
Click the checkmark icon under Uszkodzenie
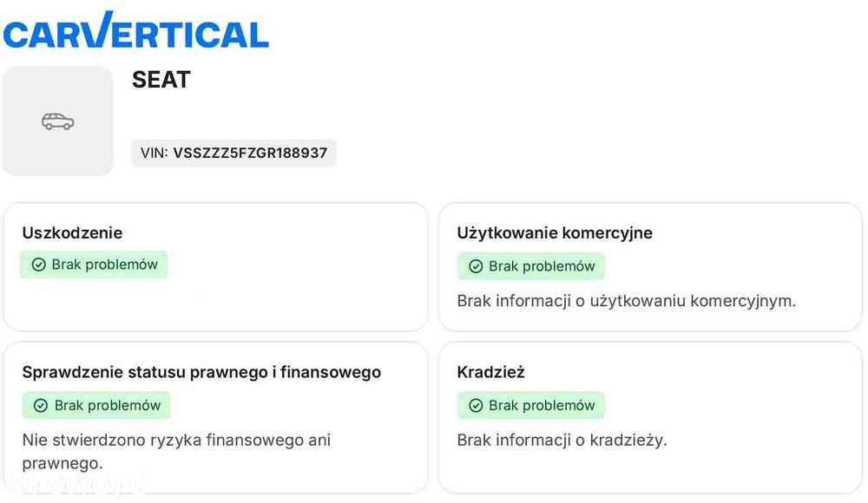pos(38,265)
